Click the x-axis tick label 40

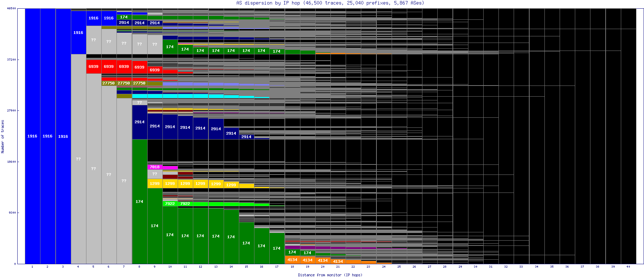(628, 267)
